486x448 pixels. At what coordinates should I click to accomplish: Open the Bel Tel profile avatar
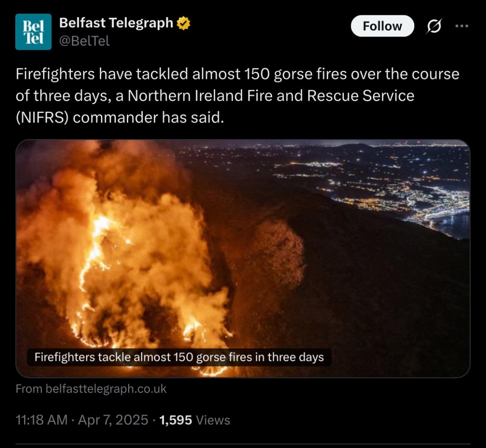(34, 32)
